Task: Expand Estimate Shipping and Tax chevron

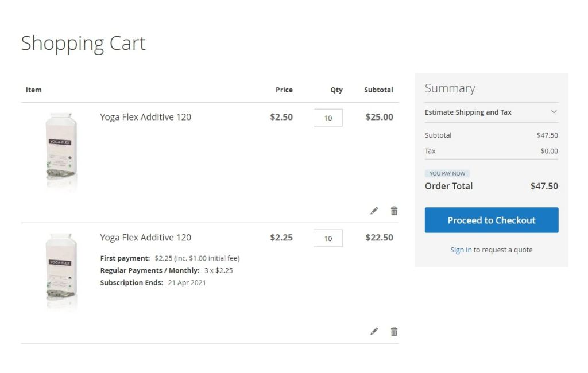Action: (554, 112)
